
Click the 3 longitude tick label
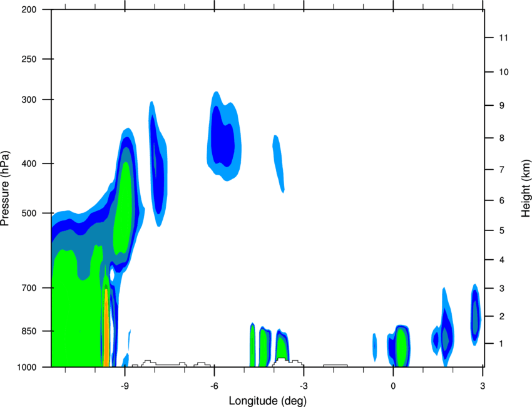pyautogui.click(x=483, y=386)
